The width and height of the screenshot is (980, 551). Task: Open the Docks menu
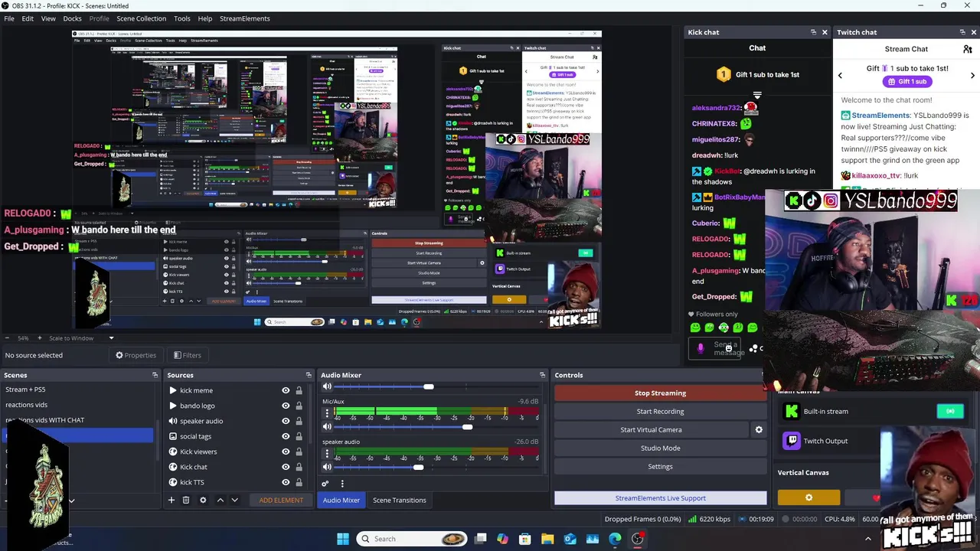pyautogui.click(x=72, y=18)
